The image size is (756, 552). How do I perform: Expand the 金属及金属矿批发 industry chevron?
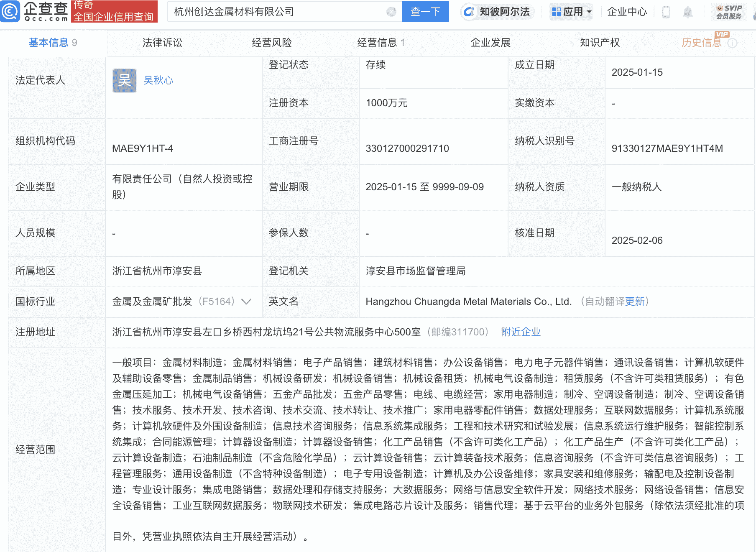coord(247,302)
